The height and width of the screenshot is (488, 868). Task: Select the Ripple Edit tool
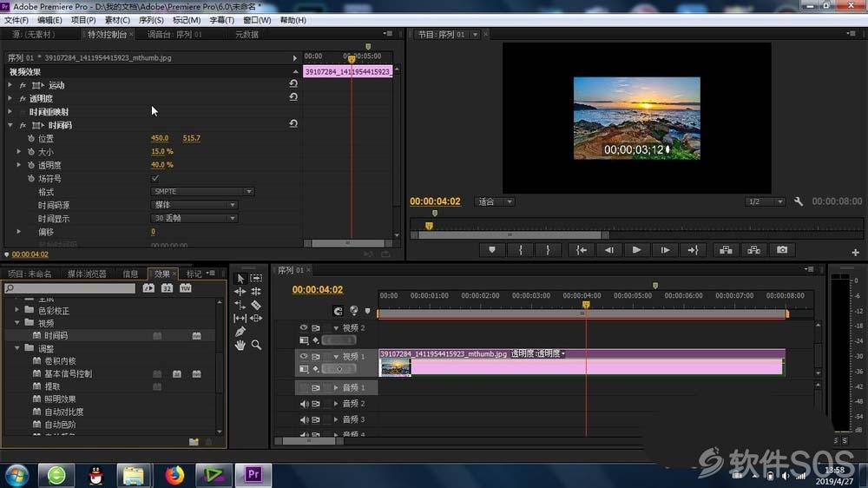(x=240, y=292)
